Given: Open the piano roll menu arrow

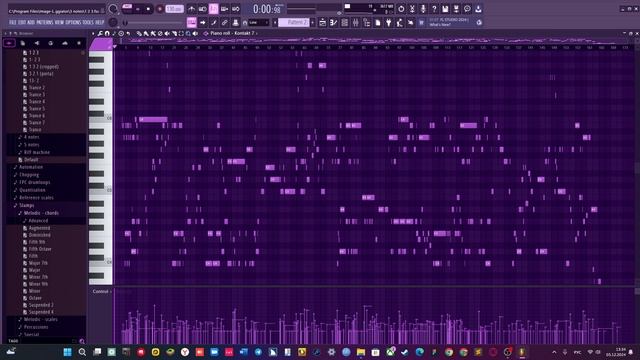Looking at the screenshot, I should 93,33.
